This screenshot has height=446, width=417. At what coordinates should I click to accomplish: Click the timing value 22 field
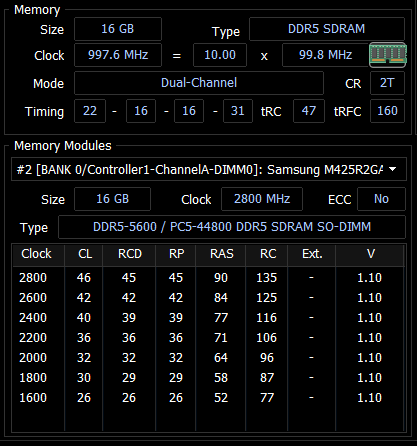[90, 111]
